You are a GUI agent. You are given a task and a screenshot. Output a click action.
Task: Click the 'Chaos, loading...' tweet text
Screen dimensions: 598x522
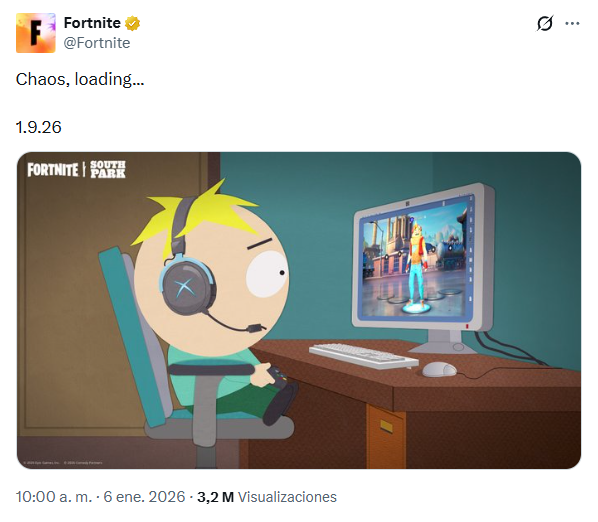pos(80,79)
